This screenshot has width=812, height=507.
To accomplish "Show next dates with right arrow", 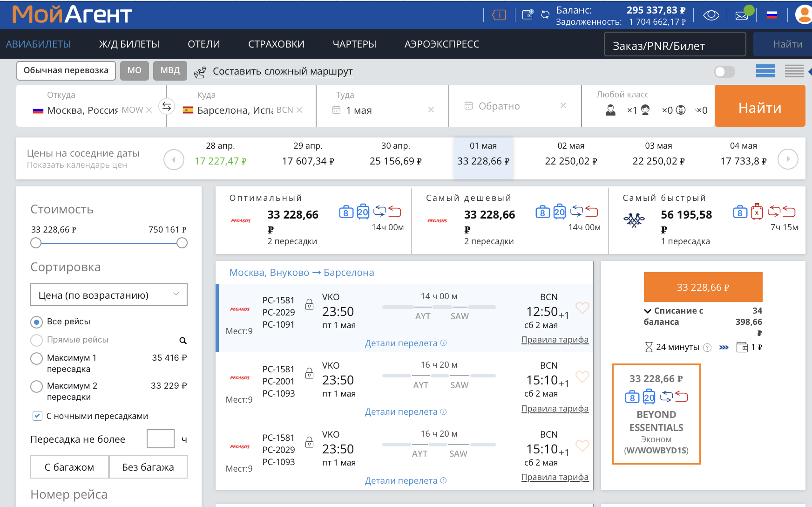I will point(788,159).
